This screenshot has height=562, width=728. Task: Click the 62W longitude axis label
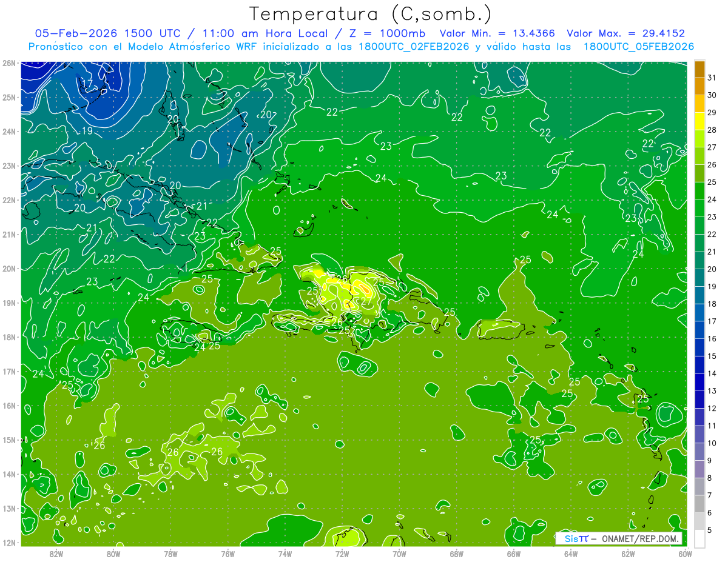click(x=628, y=554)
